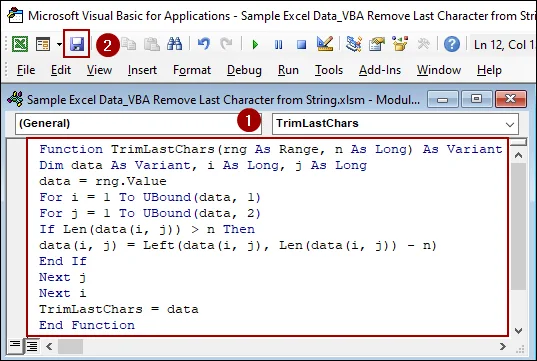The width and height of the screenshot is (537, 361).
Task: Open the Debug menu
Action: click(x=244, y=70)
